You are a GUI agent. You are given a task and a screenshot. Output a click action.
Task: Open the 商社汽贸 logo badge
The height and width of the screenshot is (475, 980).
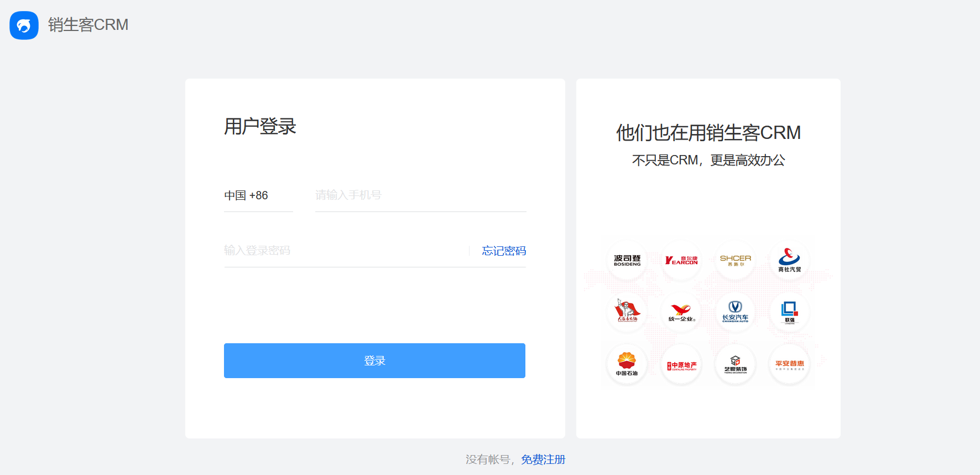click(789, 260)
